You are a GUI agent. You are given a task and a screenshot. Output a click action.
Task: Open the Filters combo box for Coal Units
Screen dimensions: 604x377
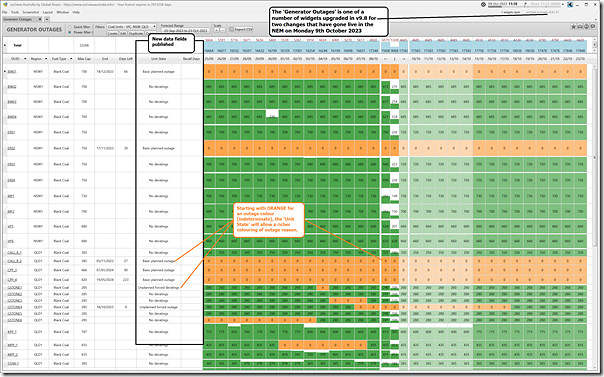(131, 27)
